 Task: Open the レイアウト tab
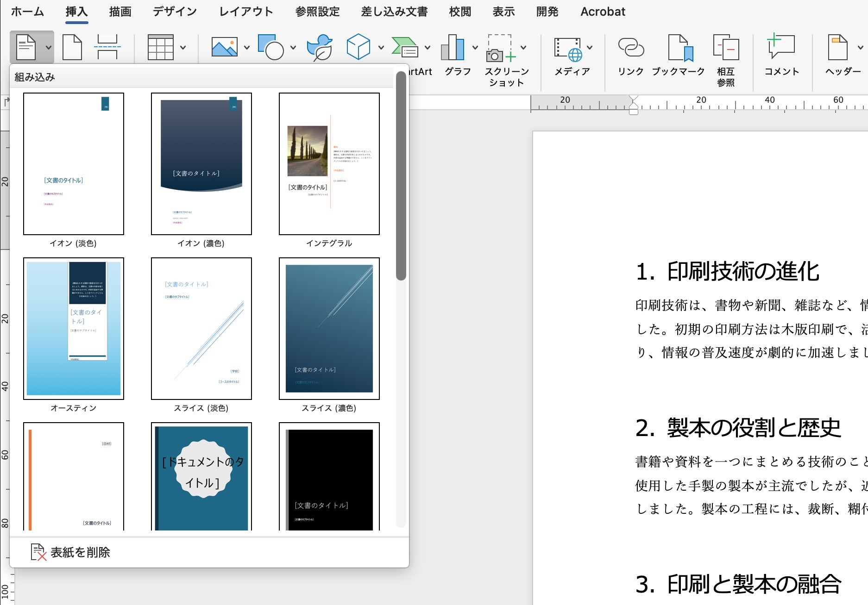[246, 12]
